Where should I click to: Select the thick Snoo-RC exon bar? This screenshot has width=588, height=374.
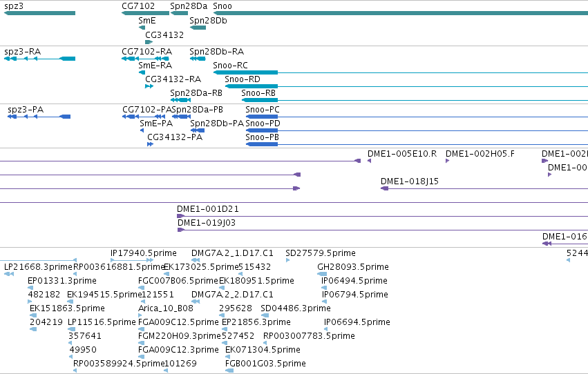point(245,72)
